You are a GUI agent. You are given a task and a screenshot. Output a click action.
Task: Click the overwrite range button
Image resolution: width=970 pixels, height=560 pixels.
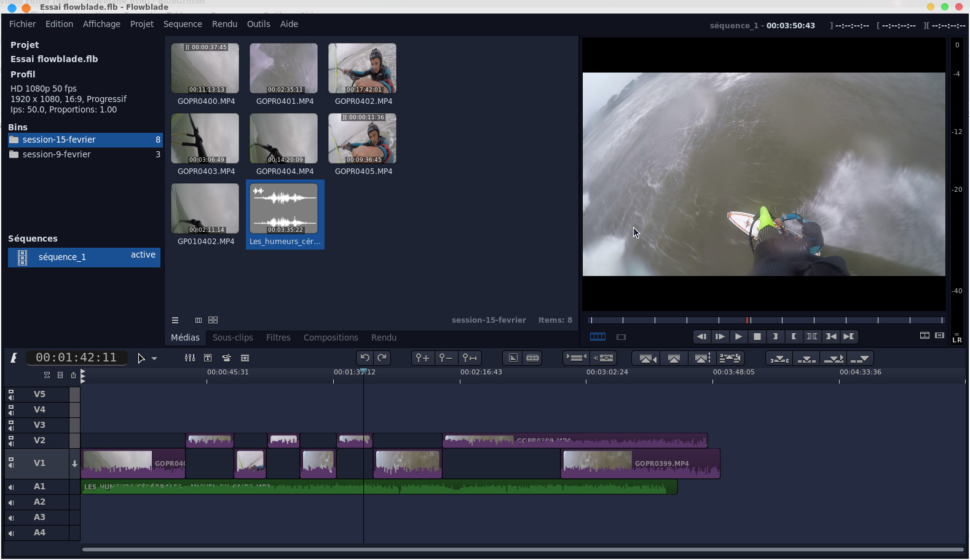[779, 358]
